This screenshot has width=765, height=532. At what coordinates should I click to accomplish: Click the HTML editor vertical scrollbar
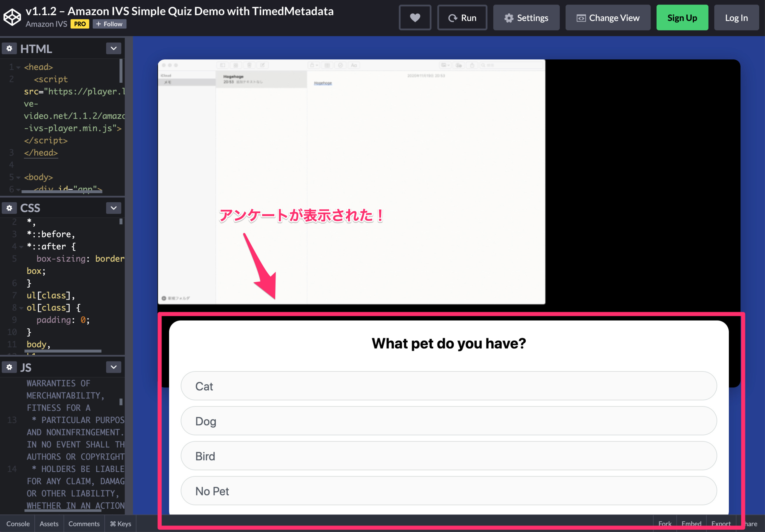point(121,70)
